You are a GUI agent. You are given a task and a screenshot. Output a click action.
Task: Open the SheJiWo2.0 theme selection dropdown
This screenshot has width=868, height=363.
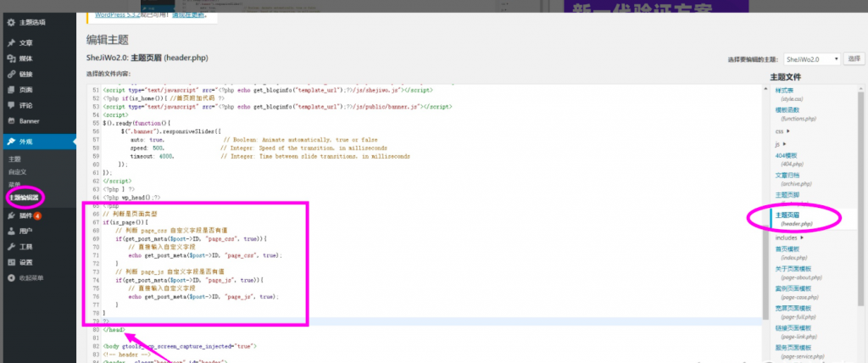[811, 59]
